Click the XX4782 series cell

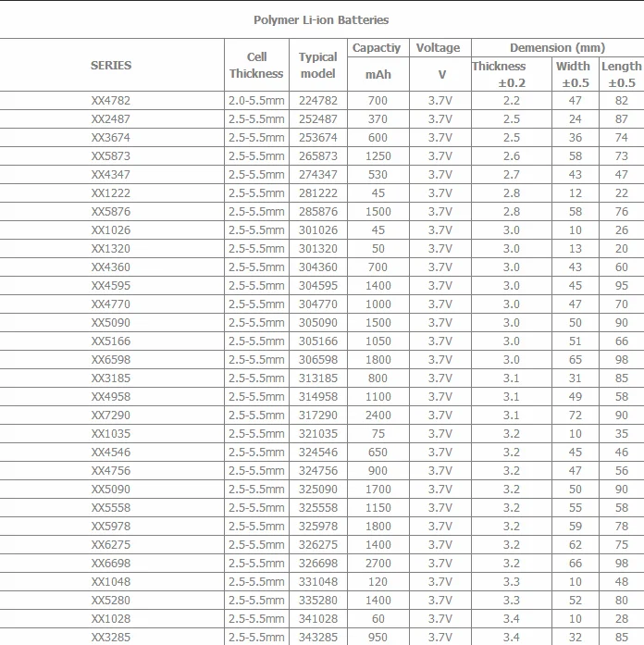click(x=111, y=101)
